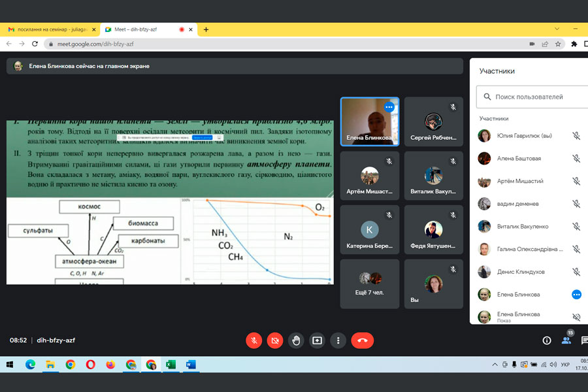The height and width of the screenshot is (392, 588).
Task: Open Word from taskbar
Action: pos(191,365)
